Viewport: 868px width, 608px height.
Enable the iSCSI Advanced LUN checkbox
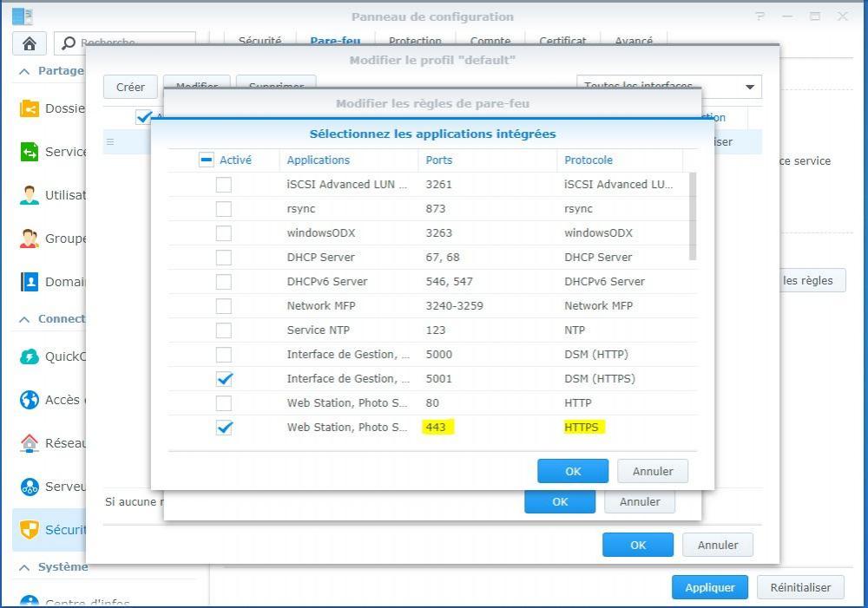point(224,184)
